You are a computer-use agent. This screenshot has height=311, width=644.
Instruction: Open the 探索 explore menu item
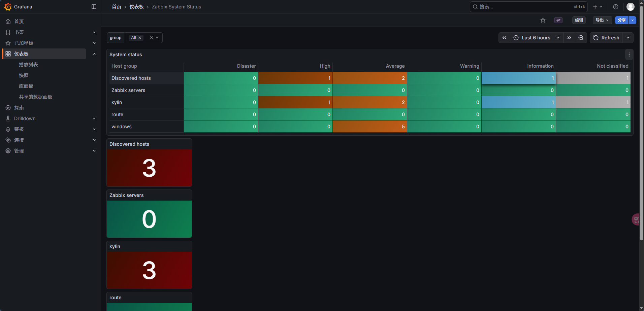19,108
